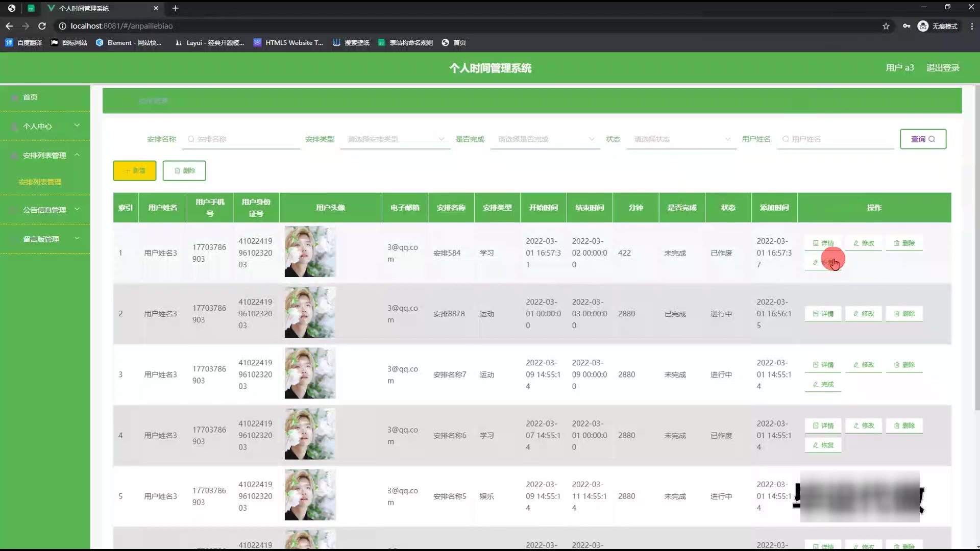Click 删除 for the 安排584 row

pyautogui.click(x=904, y=243)
